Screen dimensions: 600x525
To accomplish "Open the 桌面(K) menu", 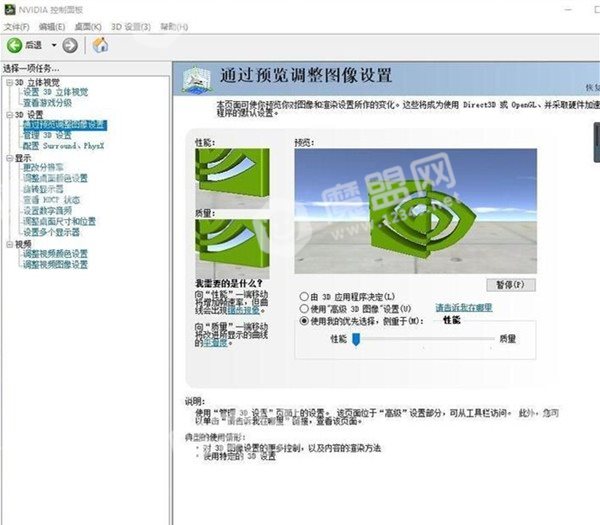I will point(88,27).
